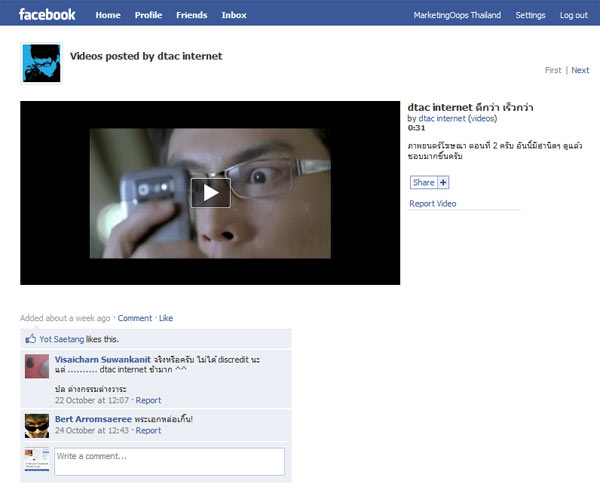Click Visaicharn Suwankanit's avatar

click(x=37, y=366)
